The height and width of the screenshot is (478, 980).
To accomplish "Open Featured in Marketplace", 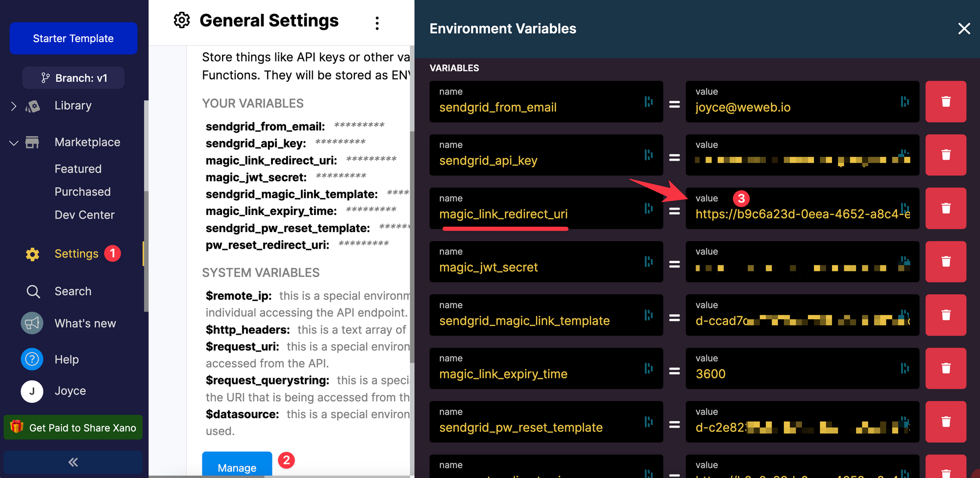I will tap(78, 169).
